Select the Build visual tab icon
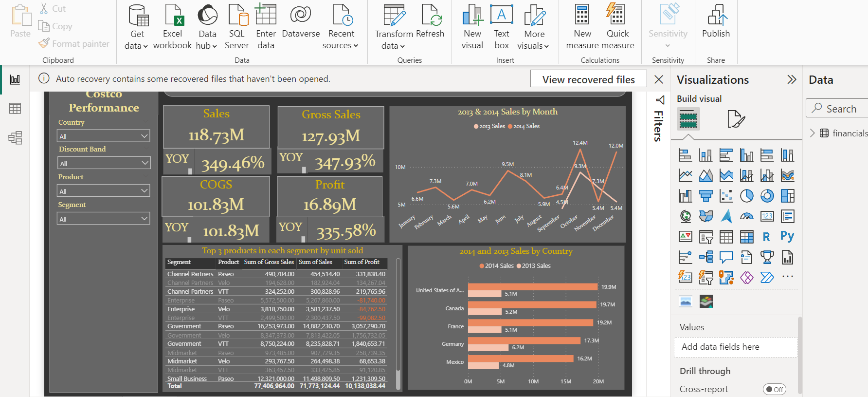 [688, 119]
